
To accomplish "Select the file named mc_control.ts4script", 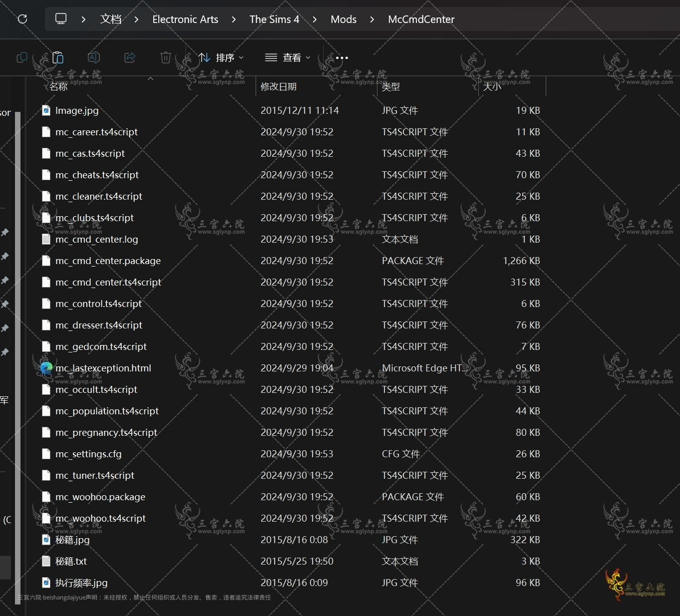I will [98, 304].
